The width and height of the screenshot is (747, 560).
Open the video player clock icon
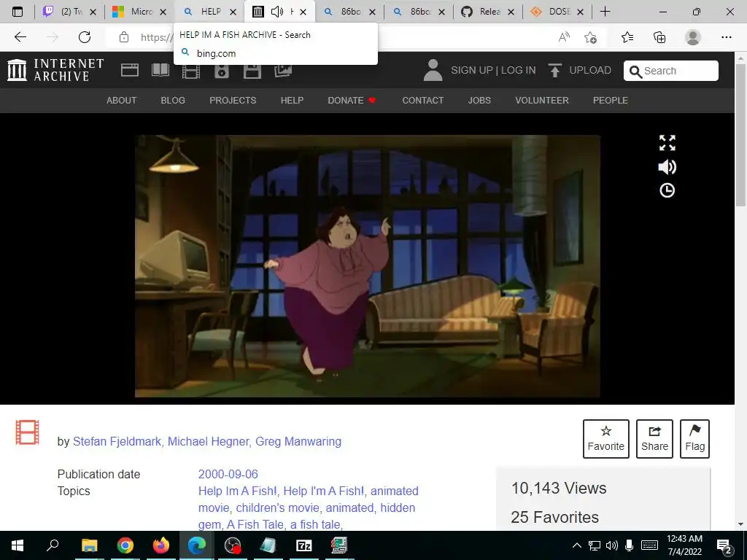pyautogui.click(x=667, y=190)
